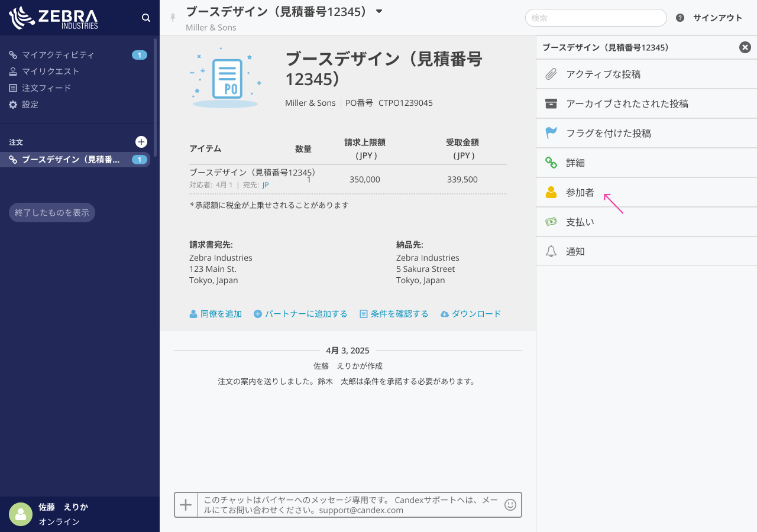Screen dimensions: 757x532
Task: Open the help question mark icon
Action: pyautogui.click(x=680, y=18)
